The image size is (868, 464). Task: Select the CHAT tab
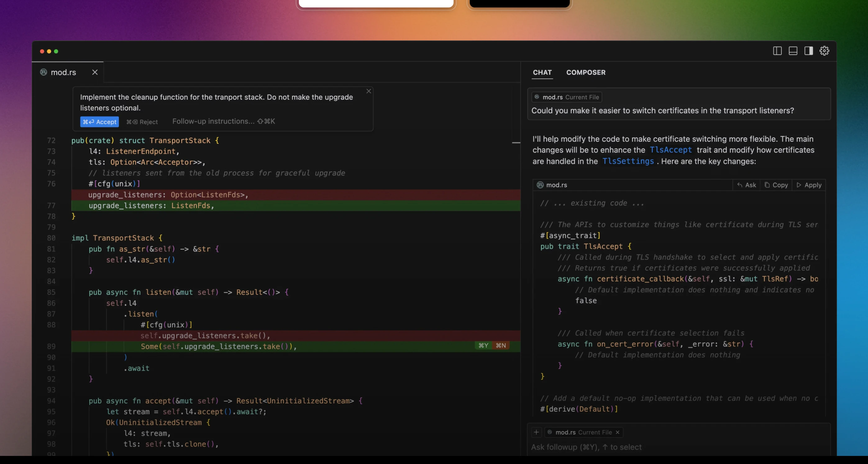tap(542, 72)
